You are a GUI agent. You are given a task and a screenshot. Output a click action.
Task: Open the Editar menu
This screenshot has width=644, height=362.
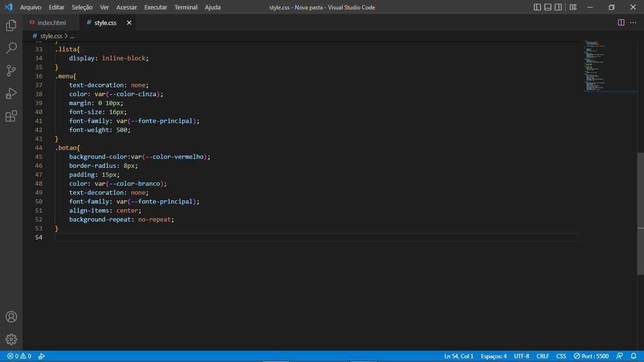[57, 7]
